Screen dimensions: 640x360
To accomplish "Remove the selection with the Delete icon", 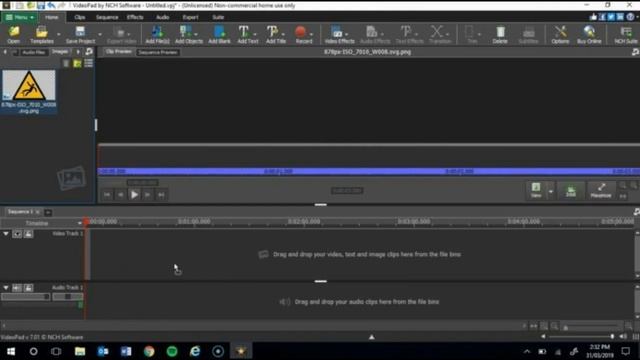I will click(x=500, y=34).
